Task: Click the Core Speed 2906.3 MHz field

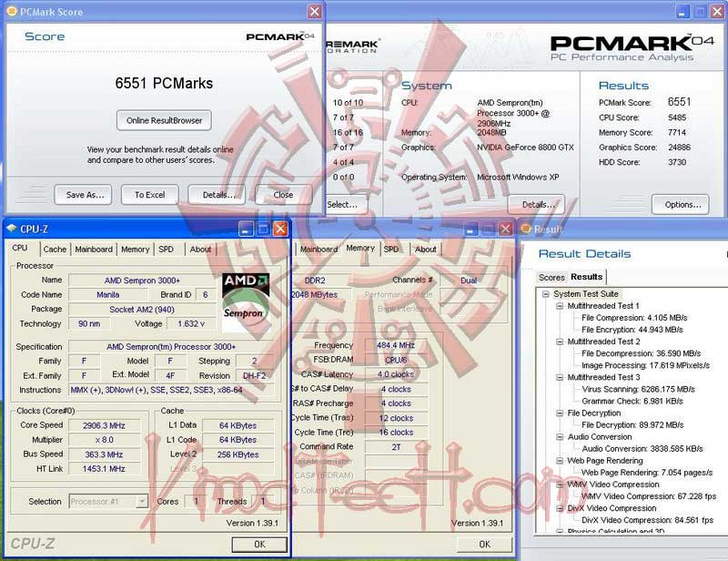Action: pyautogui.click(x=104, y=425)
